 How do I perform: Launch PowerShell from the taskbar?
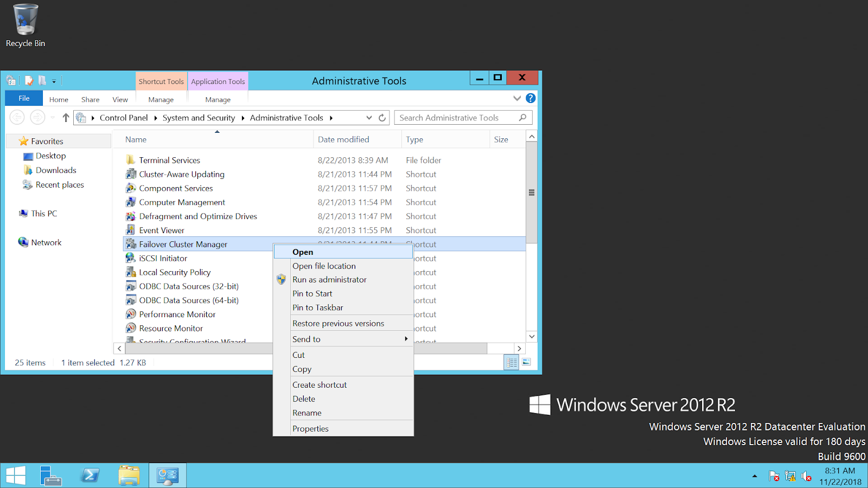(90, 475)
